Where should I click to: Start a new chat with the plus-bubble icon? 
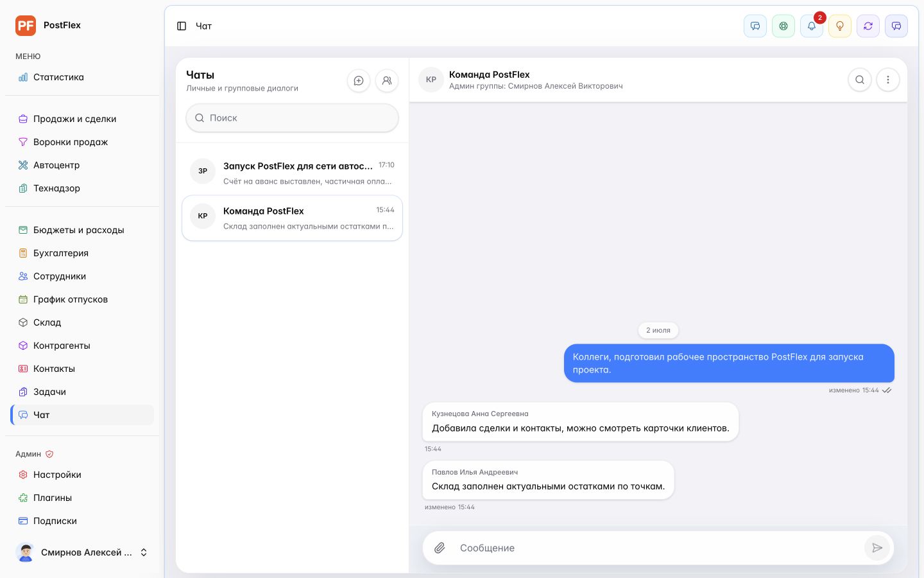click(359, 81)
